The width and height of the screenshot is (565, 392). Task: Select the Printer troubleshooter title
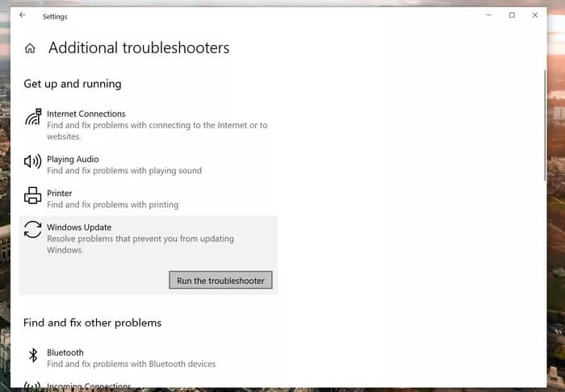pos(60,194)
